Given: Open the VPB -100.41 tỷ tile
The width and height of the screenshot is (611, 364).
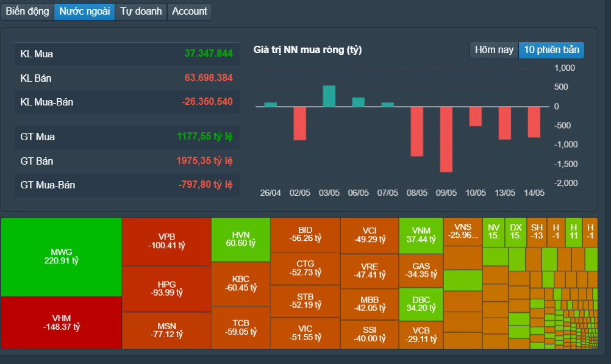Looking at the screenshot, I should (167, 241).
